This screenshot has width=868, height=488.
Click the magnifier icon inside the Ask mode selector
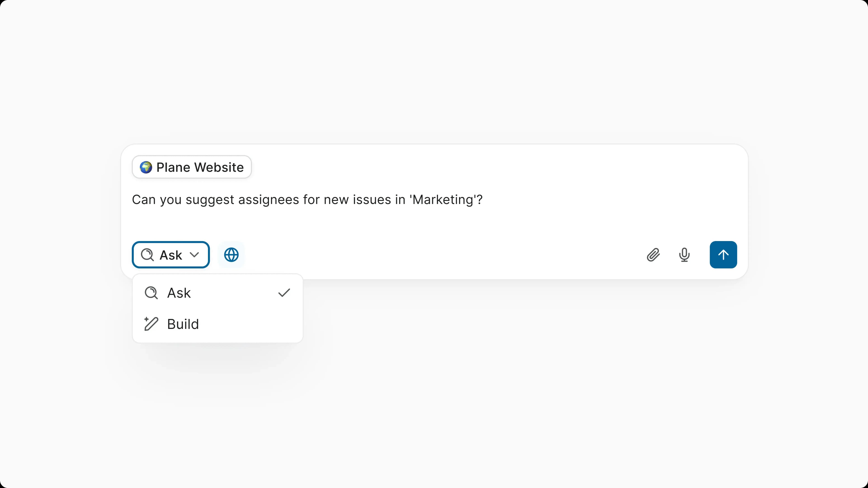coord(147,255)
